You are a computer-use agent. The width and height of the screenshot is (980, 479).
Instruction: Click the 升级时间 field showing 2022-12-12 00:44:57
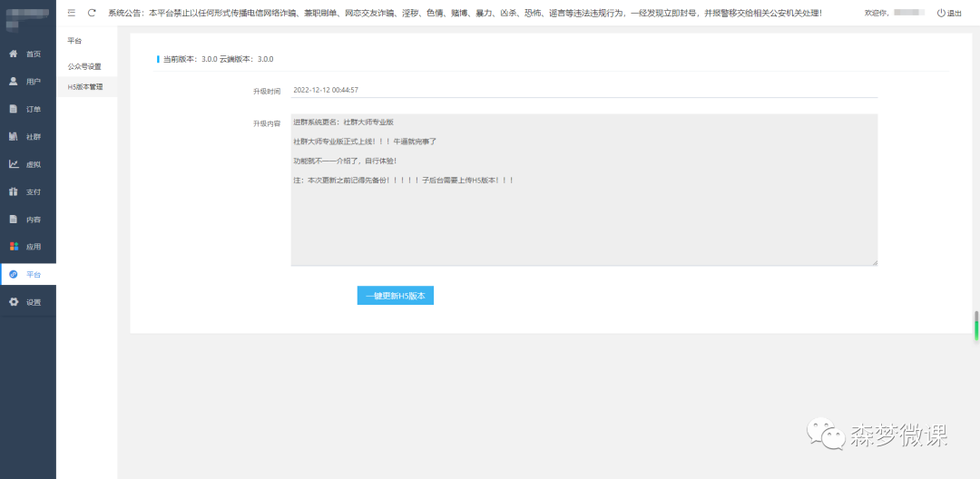click(584, 90)
